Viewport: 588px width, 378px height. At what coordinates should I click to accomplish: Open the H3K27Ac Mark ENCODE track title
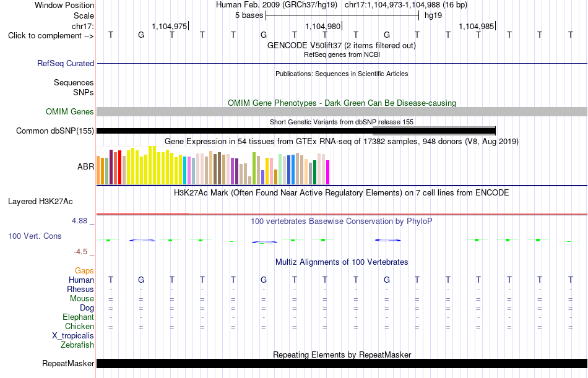pos(342,193)
